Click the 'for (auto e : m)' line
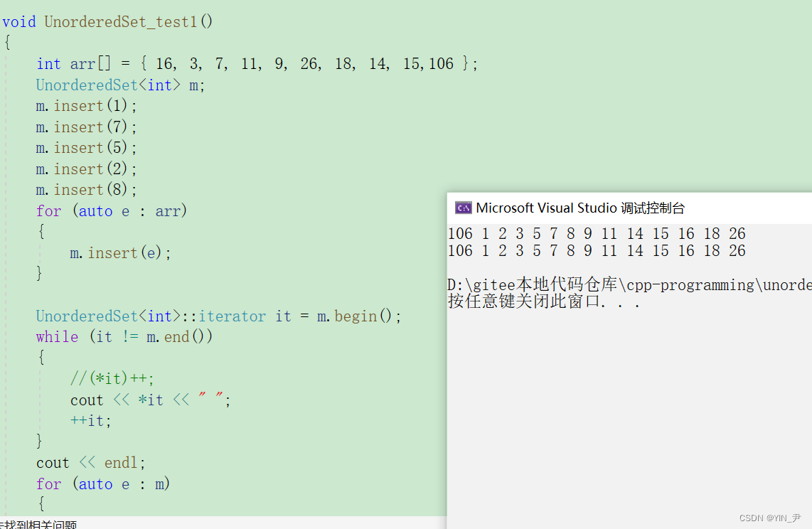The image size is (812, 529). click(x=103, y=484)
